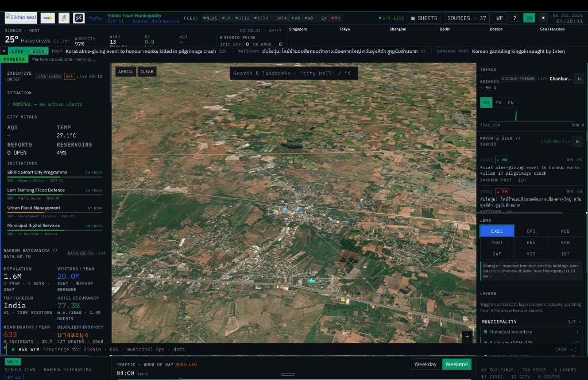Zoom in the map with plus button
Viewport: 588px width, 380px height.
[x=467, y=336]
